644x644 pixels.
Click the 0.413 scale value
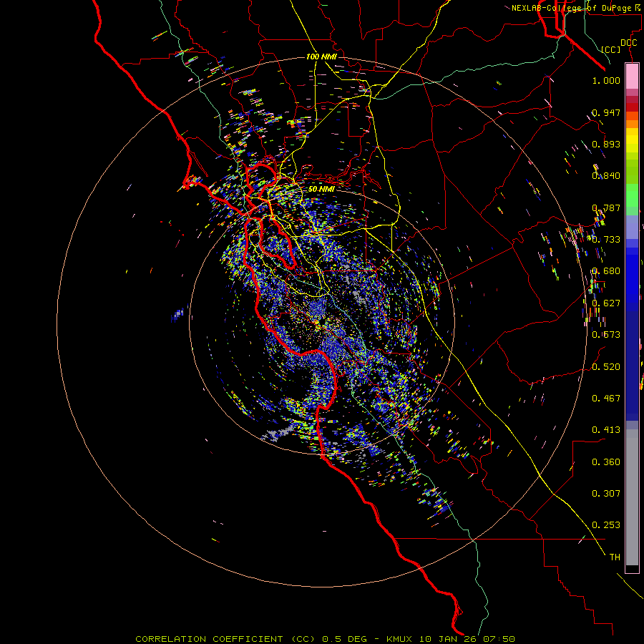coord(606,430)
